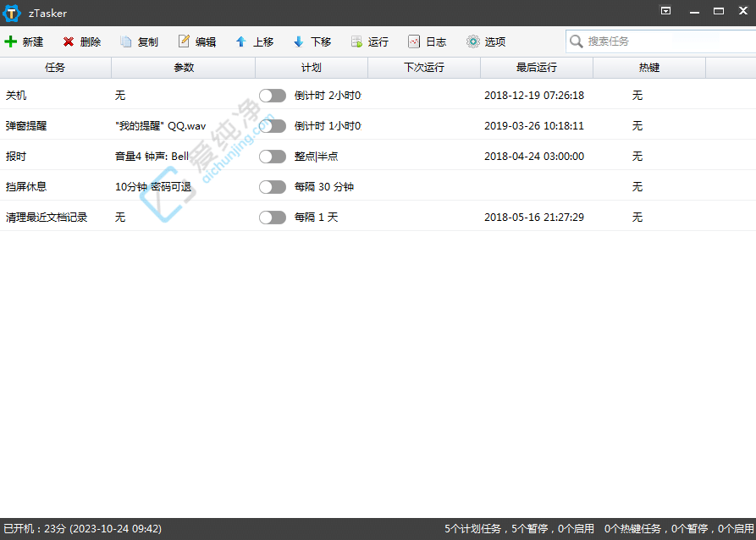Click the 日志 log chart icon

(414, 42)
